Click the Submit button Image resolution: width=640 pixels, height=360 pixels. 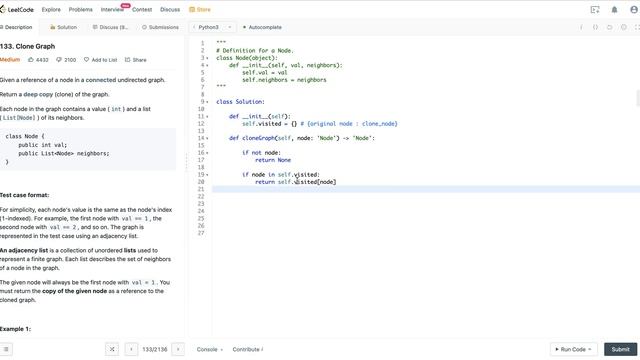[x=620, y=349]
